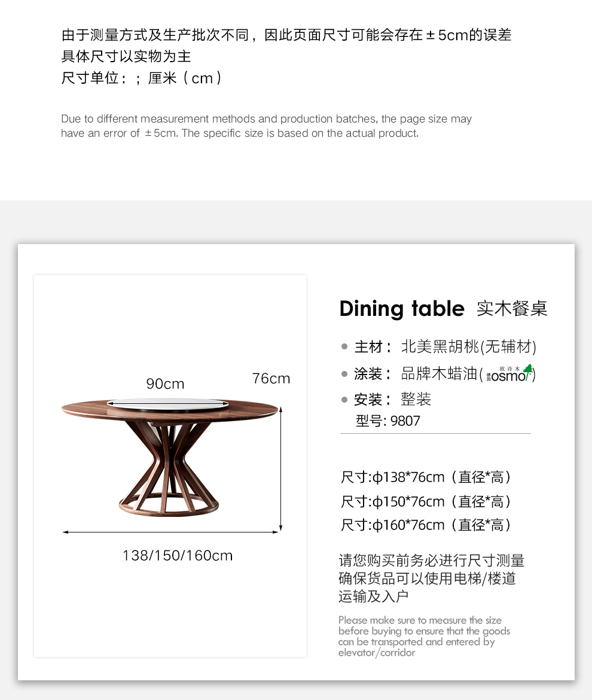Click the 实木餐桌 title text
This screenshot has width=592, height=700.
(x=512, y=309)
